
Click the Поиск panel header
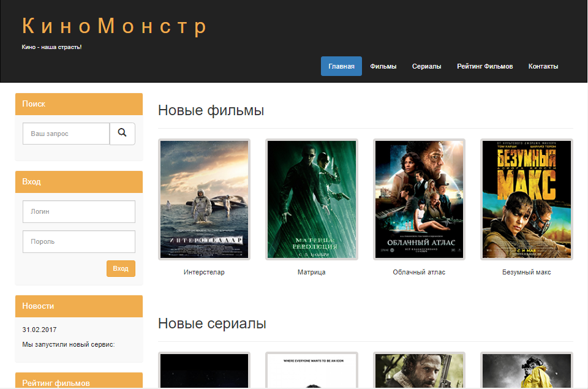(x=79, y=104)
